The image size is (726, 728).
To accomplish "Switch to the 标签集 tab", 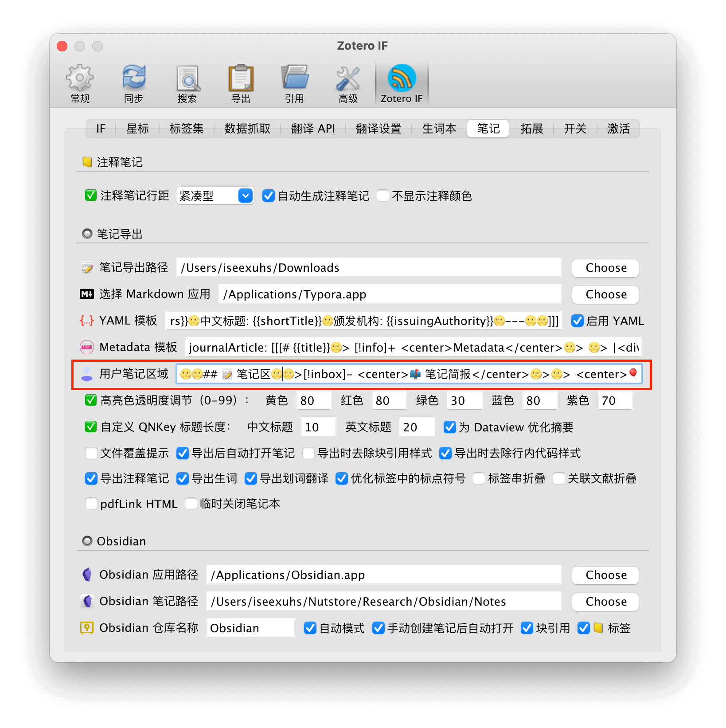I will pyautogui.click(x=187, y=129).
